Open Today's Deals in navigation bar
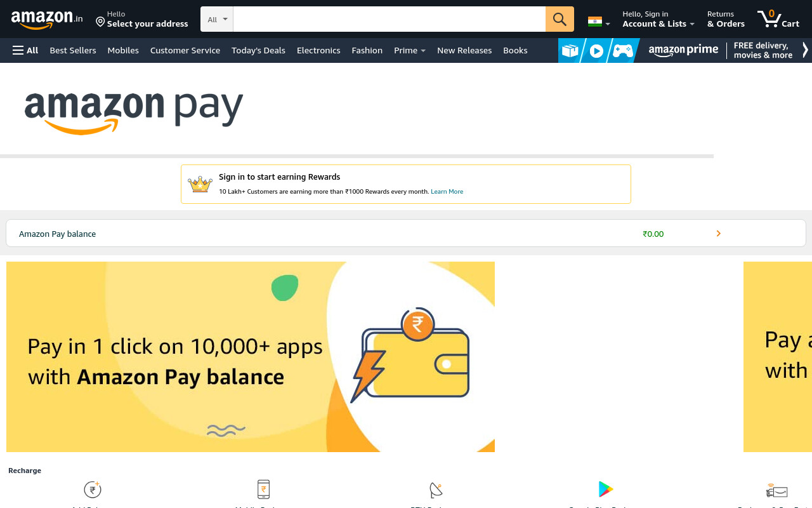The width and height of the screenshot is (812, 508). point(258,50)
